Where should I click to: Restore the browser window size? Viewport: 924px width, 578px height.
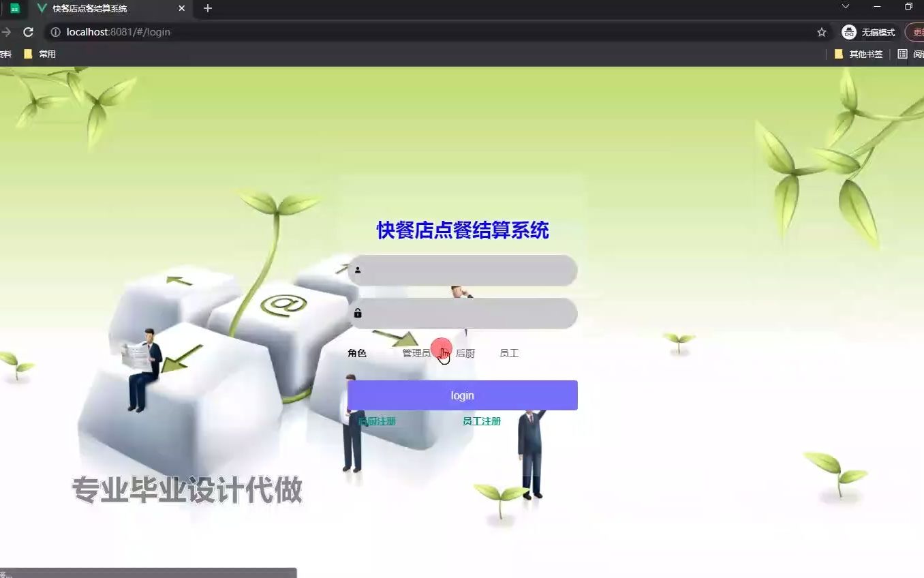point(908,6)
